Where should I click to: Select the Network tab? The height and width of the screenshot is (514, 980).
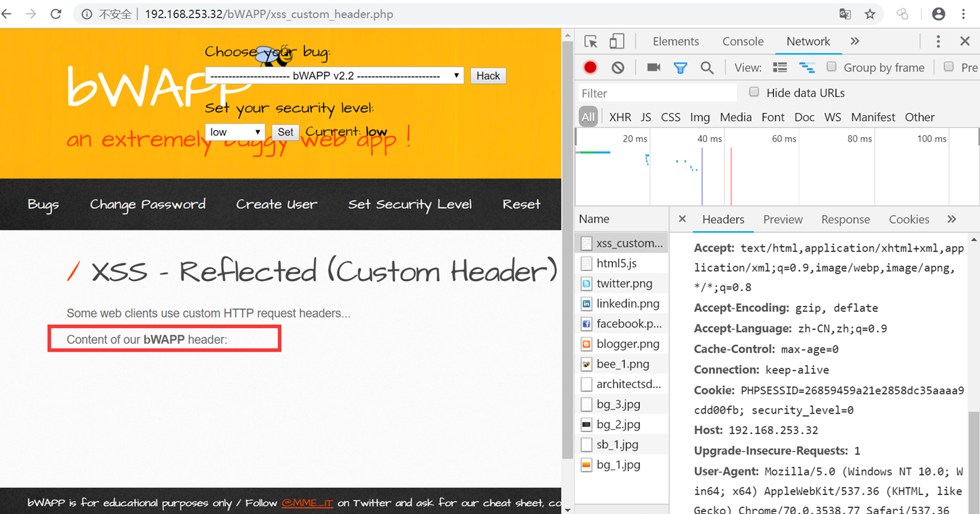[x=808, y=41]
